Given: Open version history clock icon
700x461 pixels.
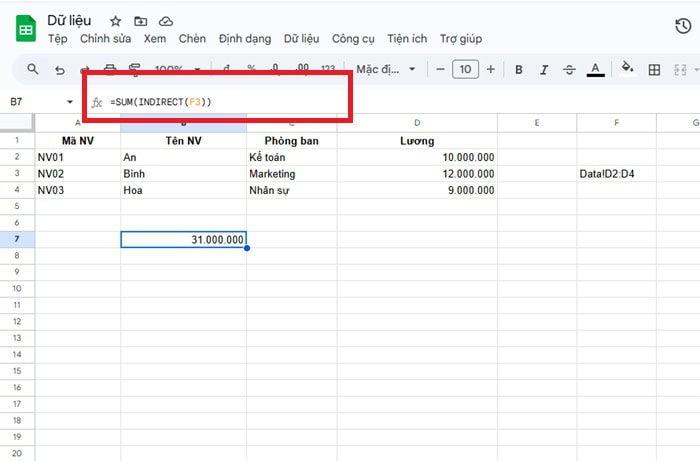Looking at the screenshot, I should click(x=683, y=27).
